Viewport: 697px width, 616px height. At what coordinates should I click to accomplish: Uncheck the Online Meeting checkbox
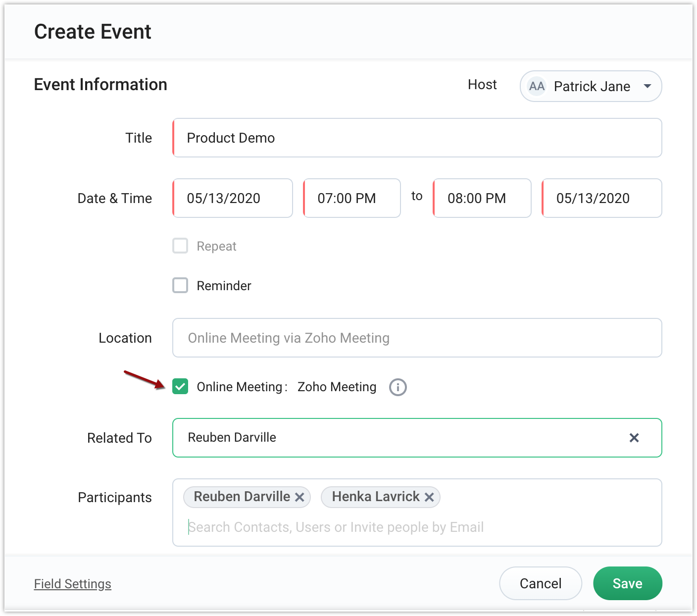(x=180, y=386)
